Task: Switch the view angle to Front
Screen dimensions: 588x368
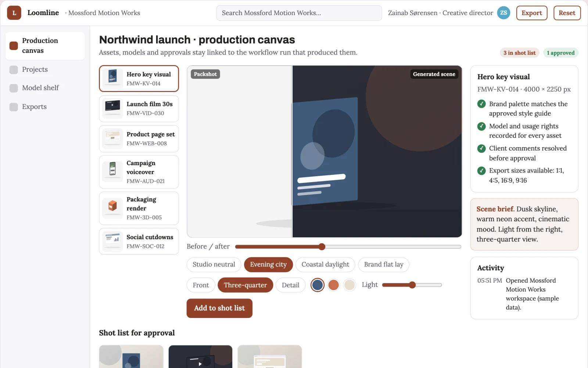Action: (201, 285)
